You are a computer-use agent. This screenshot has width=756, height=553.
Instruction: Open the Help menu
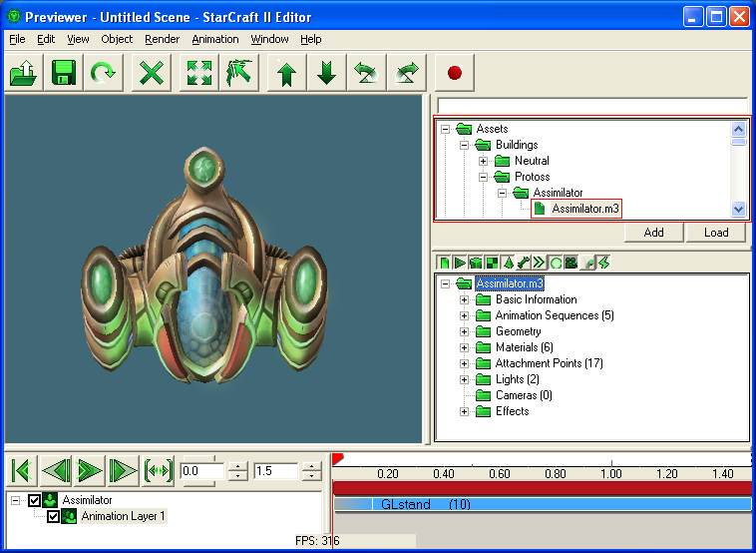311,39
